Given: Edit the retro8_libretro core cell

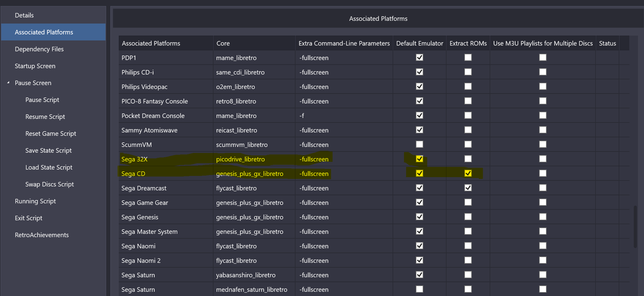Looking at the screenshot, I should (x=254, y=101).
